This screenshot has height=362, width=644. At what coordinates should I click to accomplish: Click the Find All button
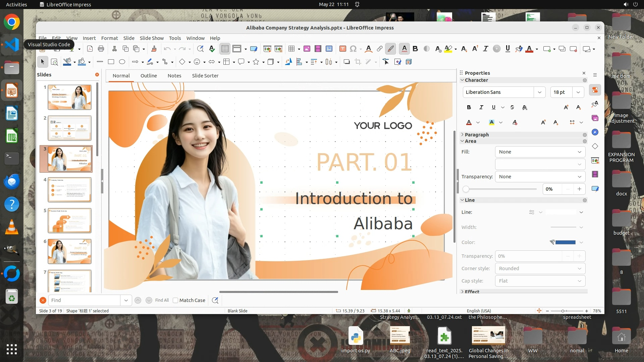[162, 300]
